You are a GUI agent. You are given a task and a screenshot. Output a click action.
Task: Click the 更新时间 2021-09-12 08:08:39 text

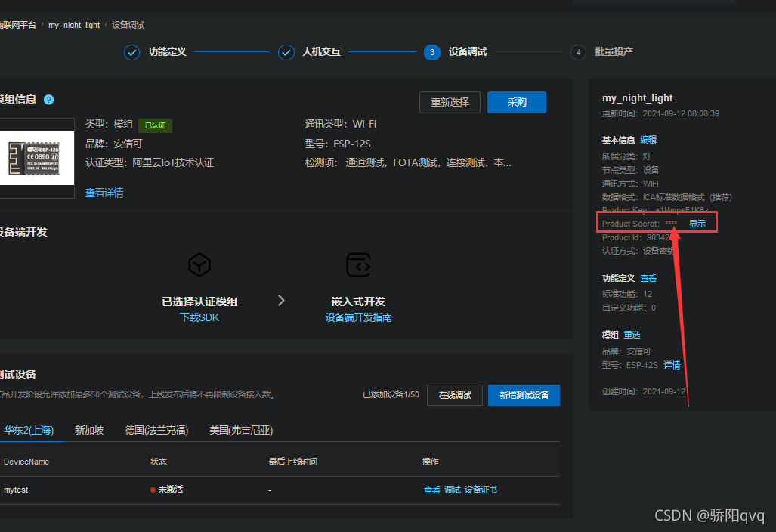tap(660, 114)
